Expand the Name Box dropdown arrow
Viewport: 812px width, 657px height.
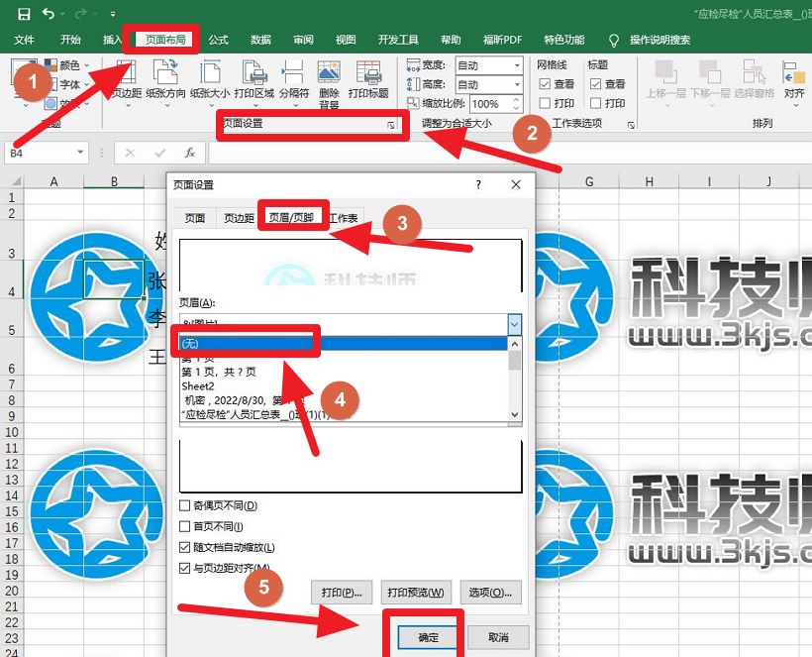(x=80, y=153)
